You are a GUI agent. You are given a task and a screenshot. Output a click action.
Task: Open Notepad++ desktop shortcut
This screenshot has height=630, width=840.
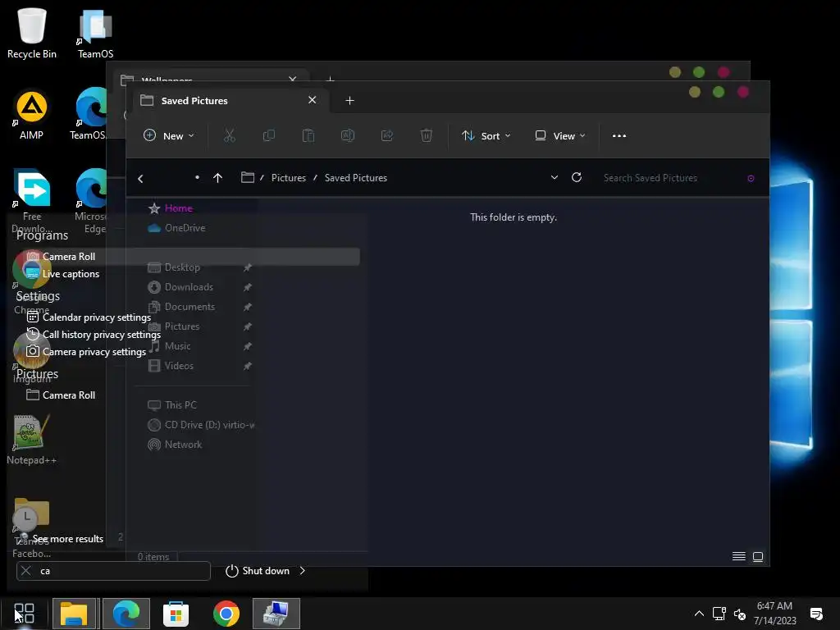pyautogui.click(x=32, y=440)
